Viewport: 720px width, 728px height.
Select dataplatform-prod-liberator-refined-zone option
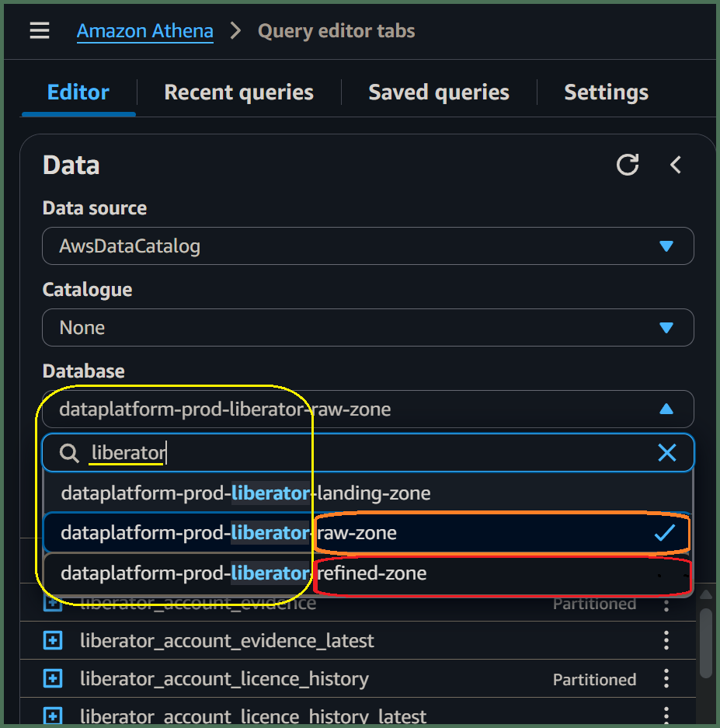[367, 573]
